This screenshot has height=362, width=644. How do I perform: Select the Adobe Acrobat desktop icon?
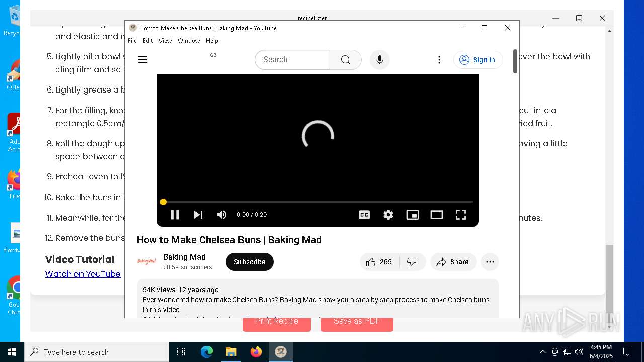coord(14,133)
